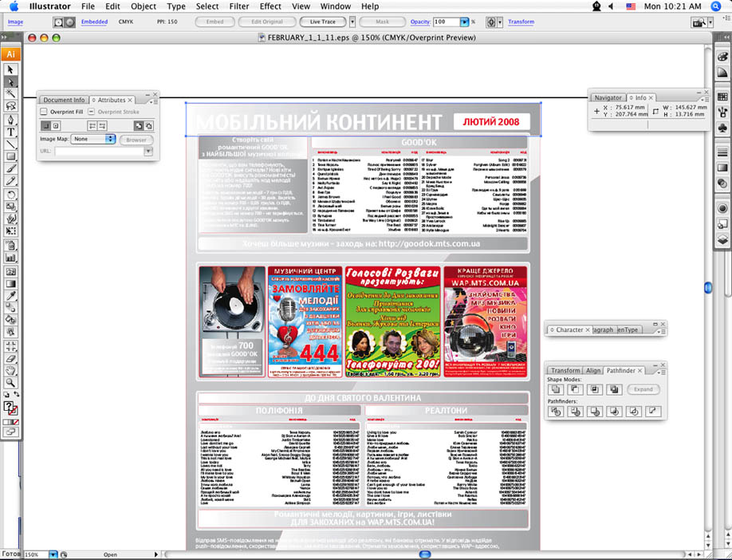The image size is (732, 560).
Task: Activate the Zoom tool magnifier
Action: pyautogui.click(x=10, y=383)
